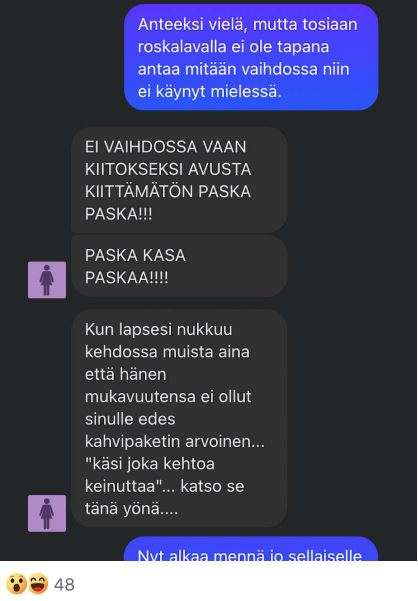Image resolution: width=418 pixels, height=601 pixels.
Task: Click "roskalavalla ei ole tapana" in blue bubble
Action: point(233,46)
